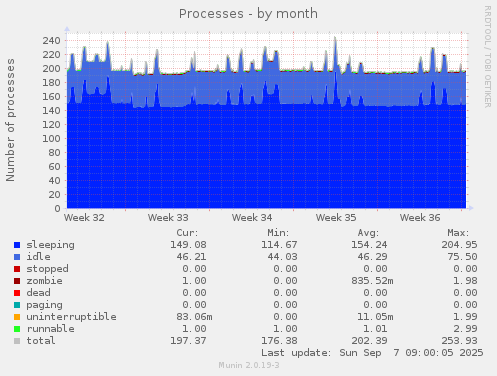
Task: Click the 'Week 35' axis label
Action: point(336,218)
